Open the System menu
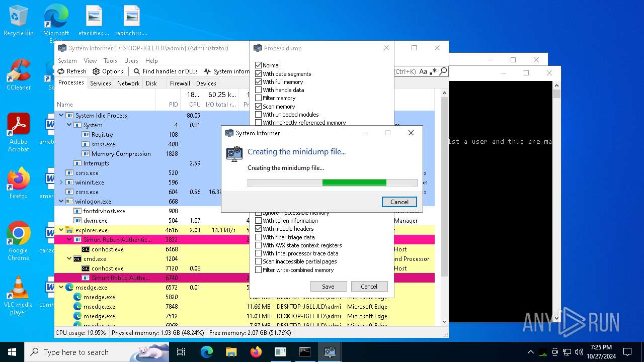This screenshot has width=644, height=362. tap(67, 60)
